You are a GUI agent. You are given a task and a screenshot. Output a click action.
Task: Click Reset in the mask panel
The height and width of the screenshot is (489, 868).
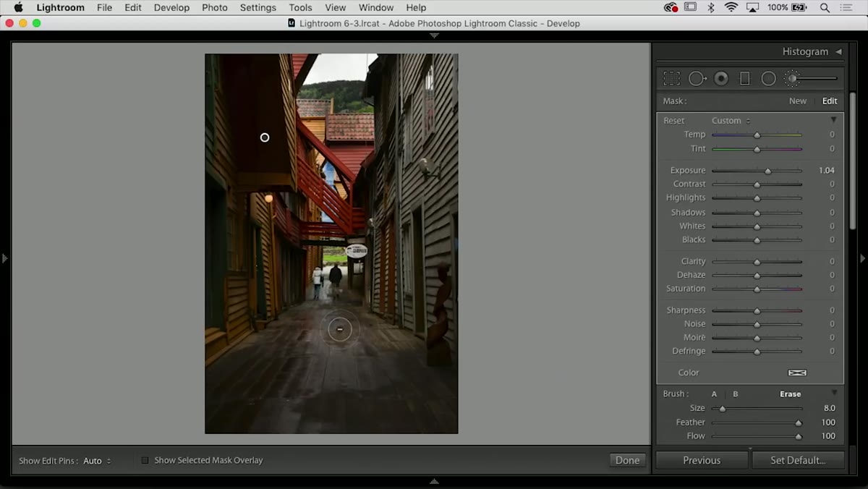(674, 121)
